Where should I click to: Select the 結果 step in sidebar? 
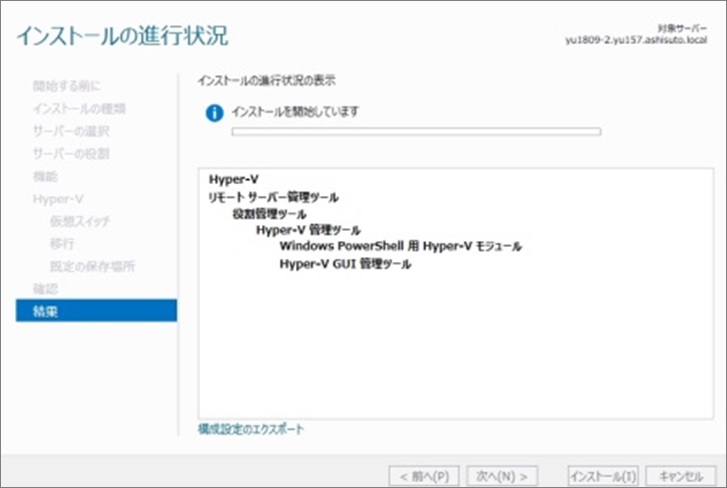click(x=45, y=311)
